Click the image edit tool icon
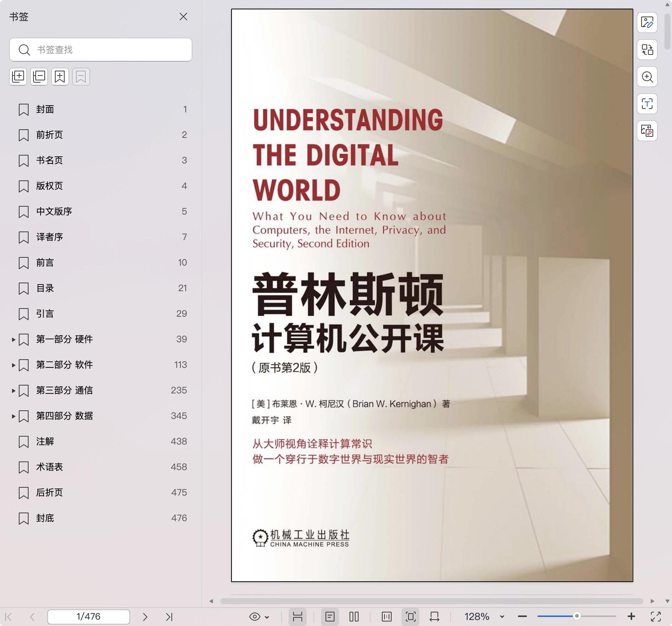 pyautogui.click(x=647, y=23)
